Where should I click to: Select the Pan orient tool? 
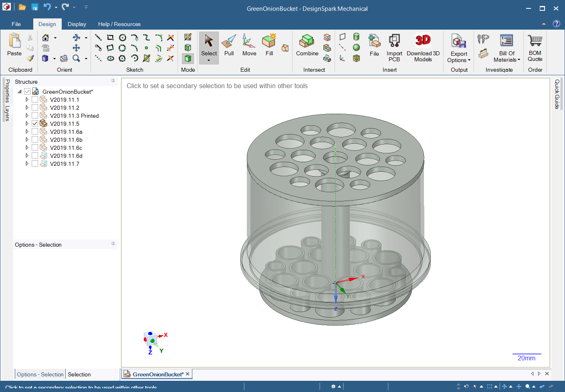(x=76, y=48)
